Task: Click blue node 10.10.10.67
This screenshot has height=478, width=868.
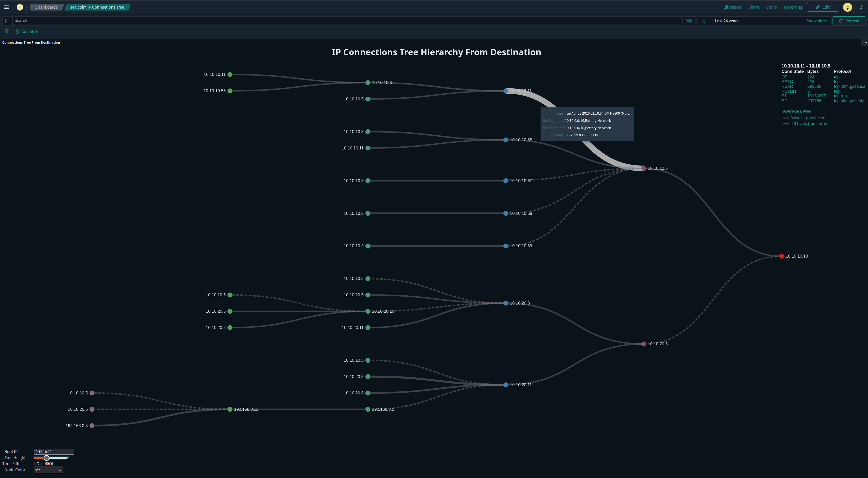Action: [x=506, y=181]
